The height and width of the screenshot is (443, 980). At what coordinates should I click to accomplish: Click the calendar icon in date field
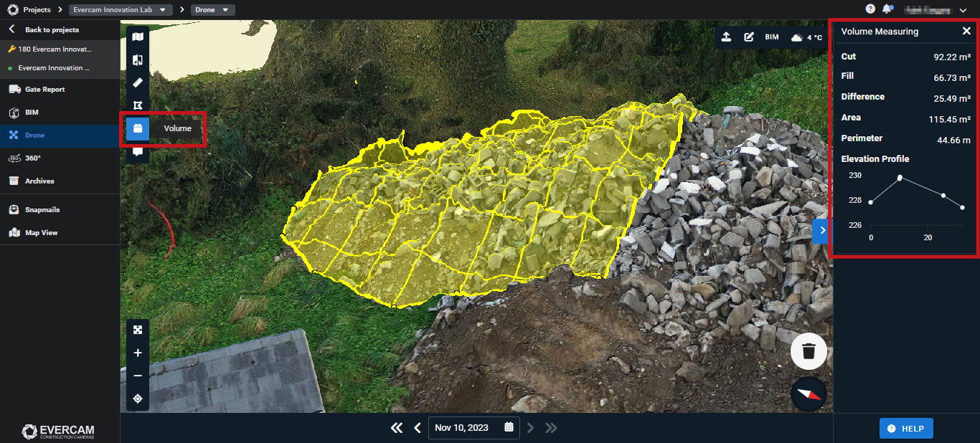click(509, 427)
